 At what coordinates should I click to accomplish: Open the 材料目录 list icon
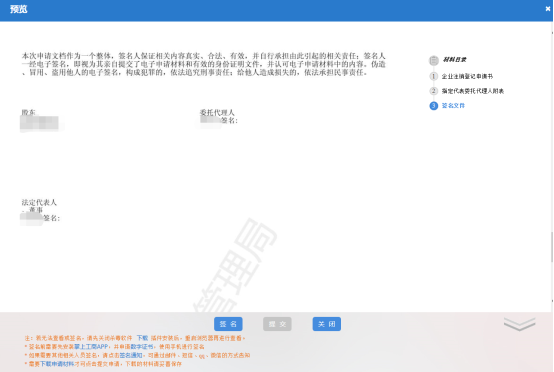[434, 60]
